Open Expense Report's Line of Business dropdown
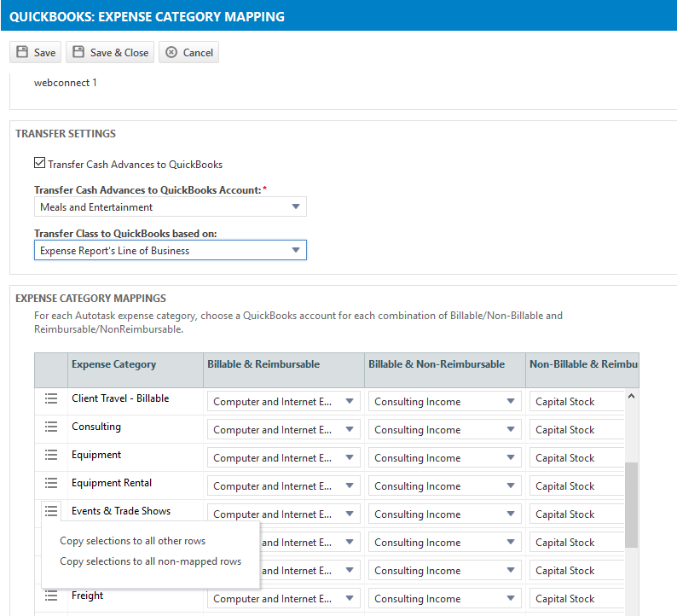The height and width of the screenshot is (616, 677). 171,251
